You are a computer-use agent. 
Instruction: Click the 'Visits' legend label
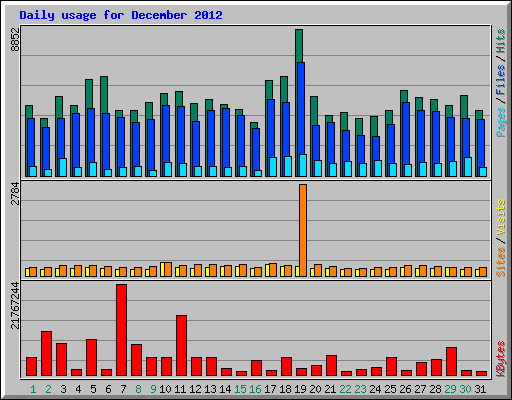point(501,218)
